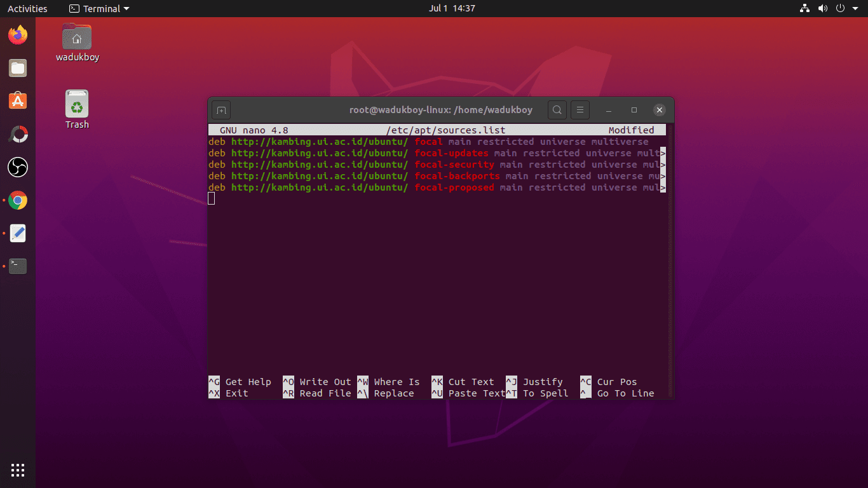Screen dimensions: 868x488
Task: Click the search icon in the terminal titlebar
Action: [x=557, y=109]
